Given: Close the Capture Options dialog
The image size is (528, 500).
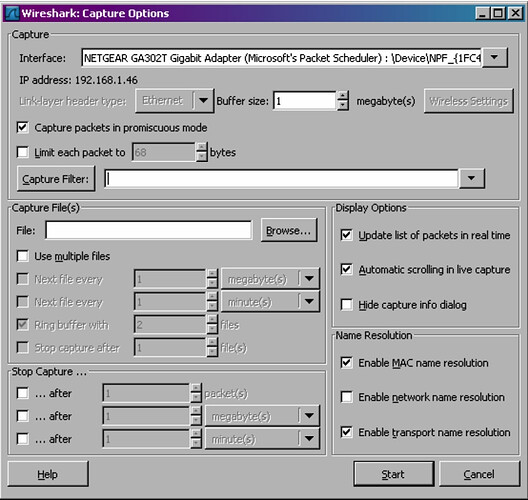Looking at the screenshot, I should (x=515, y=13).
